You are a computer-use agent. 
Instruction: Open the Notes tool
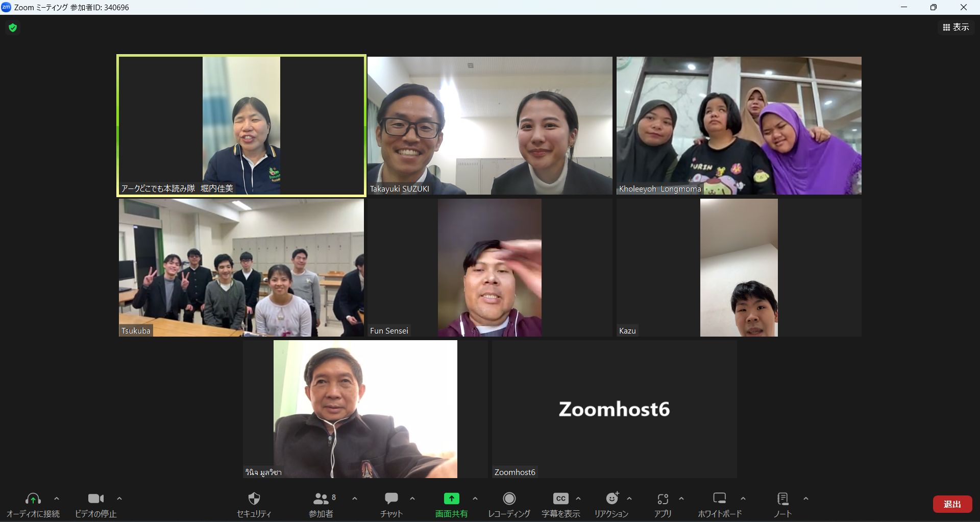point(782,499)
